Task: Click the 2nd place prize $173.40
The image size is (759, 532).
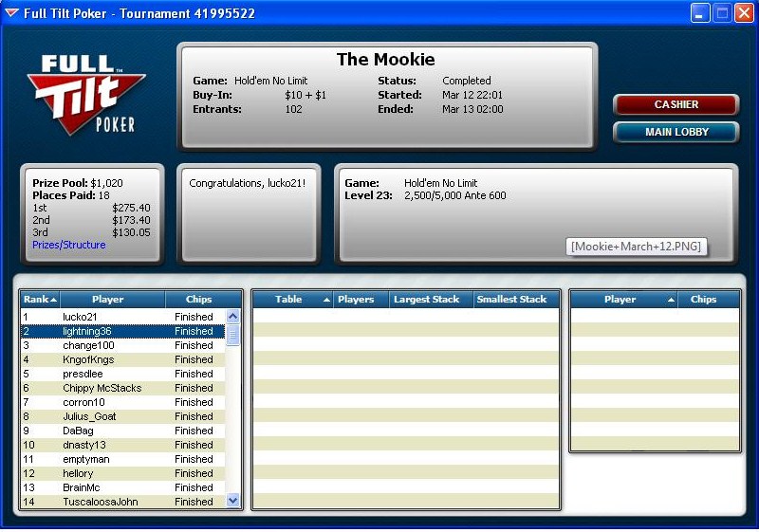Action: (x=131, y=220)
